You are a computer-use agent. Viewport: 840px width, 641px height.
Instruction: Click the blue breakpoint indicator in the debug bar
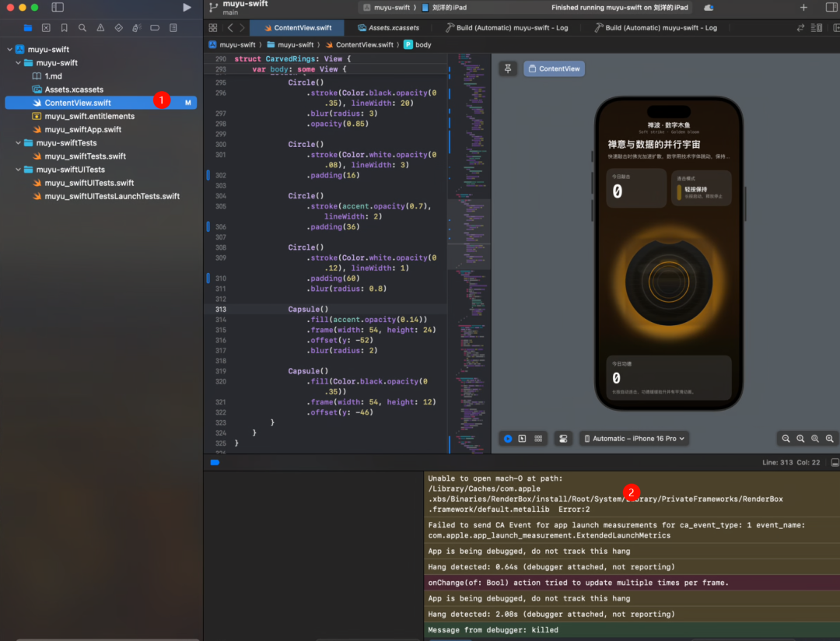pyautogui.click(x=215, y=463)
